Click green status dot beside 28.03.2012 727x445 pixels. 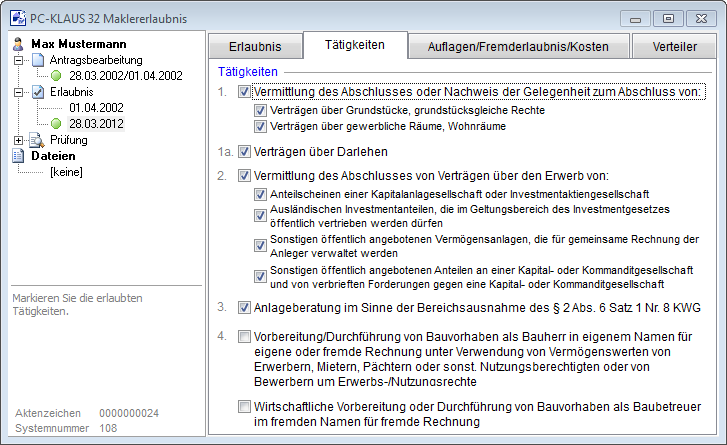(x=57, y=123)
